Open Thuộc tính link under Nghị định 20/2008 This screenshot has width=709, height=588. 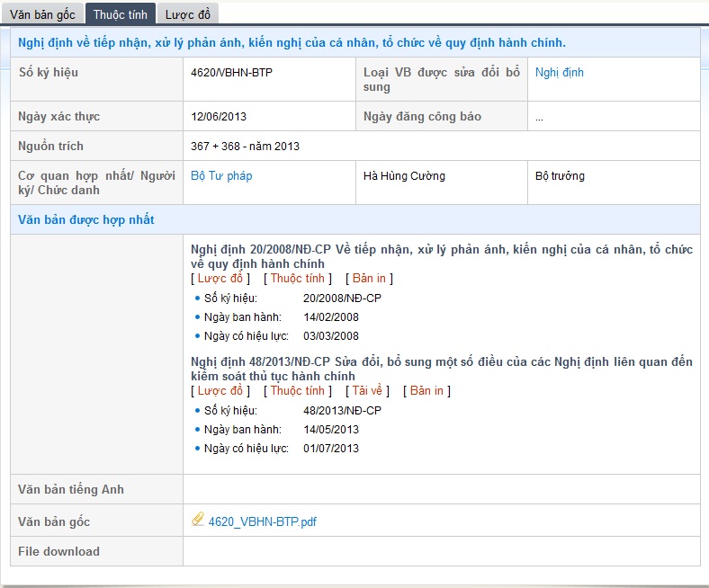click(297, 279)
